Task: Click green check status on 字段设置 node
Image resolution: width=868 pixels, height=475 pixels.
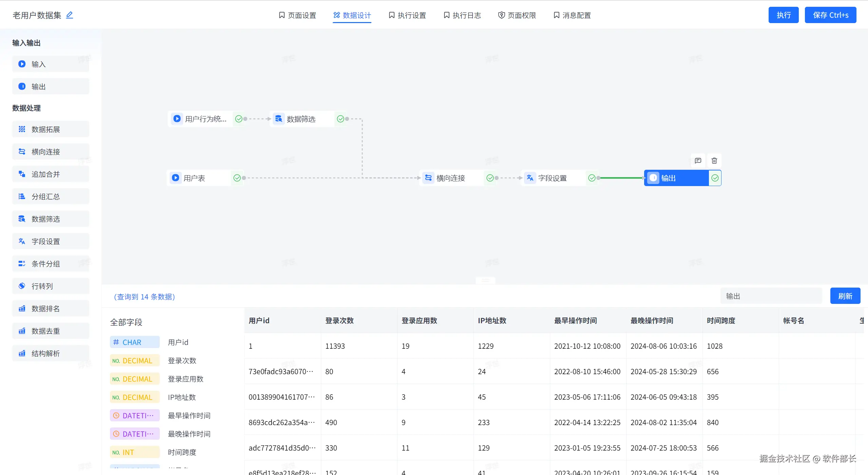Action: click(592, 178)
